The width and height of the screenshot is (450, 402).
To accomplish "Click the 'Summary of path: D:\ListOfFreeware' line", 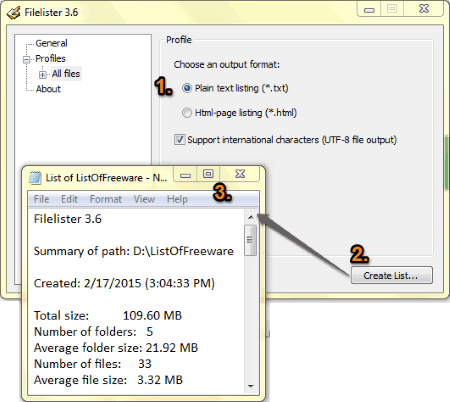I will pos(134,251).
